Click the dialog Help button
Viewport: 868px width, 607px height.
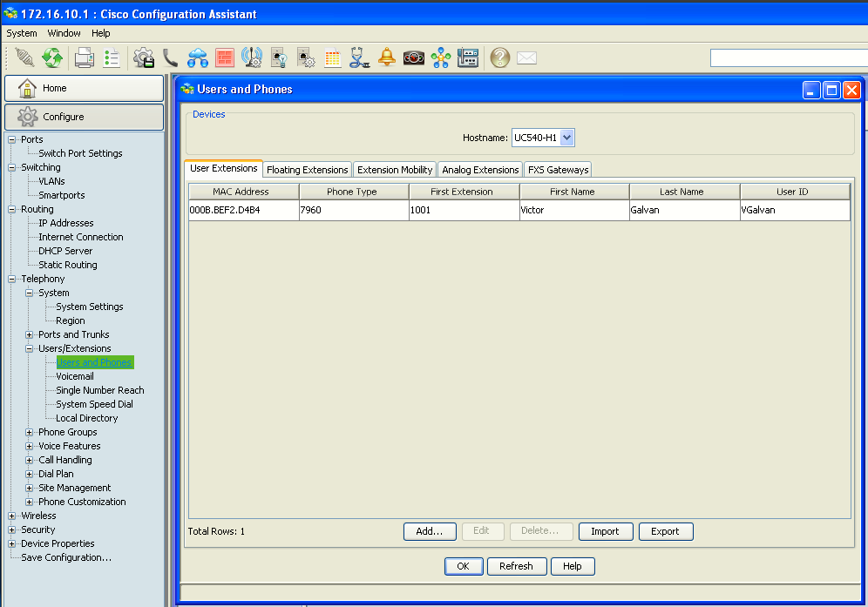[x=573, y=566]
